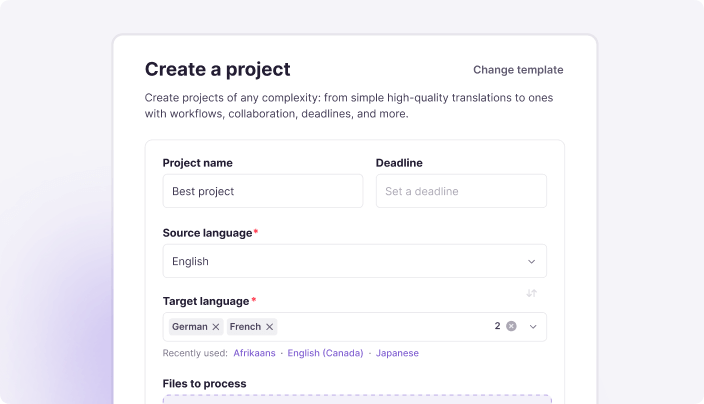Remove the French language tag

click(269, 327)
